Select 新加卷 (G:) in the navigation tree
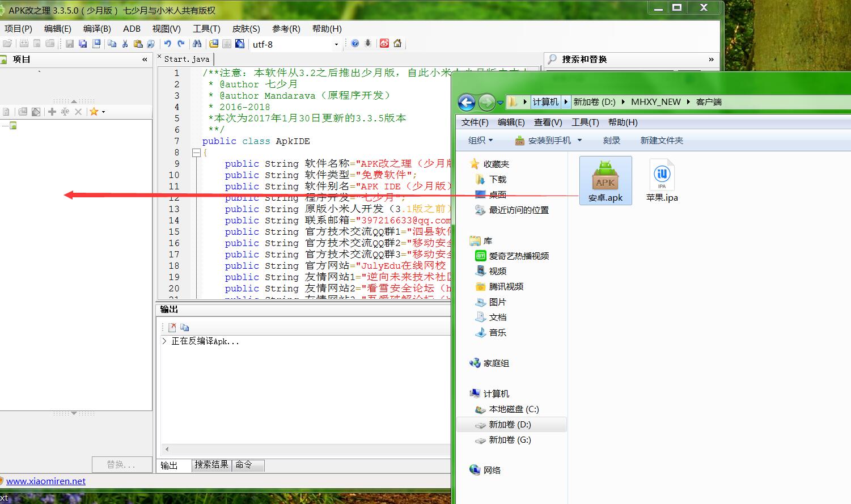This screenshot has width=851, height=504. pyautogui.click(x=510, y=439)
